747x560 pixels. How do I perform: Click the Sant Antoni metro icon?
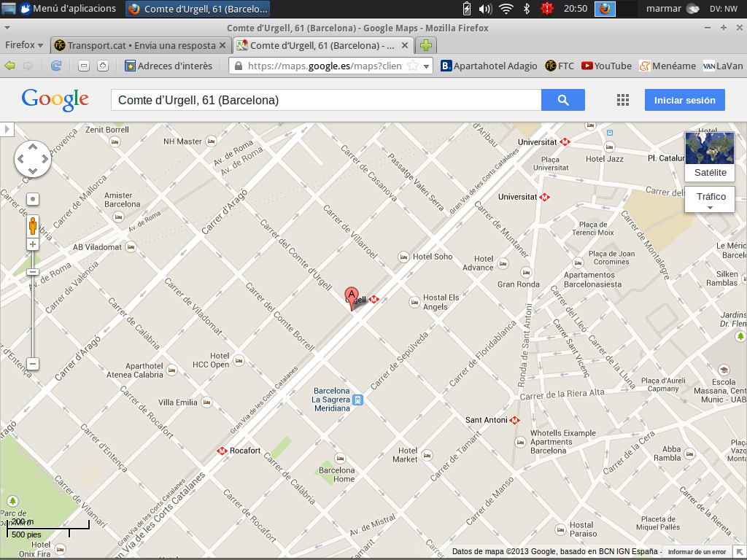(x=514, y=420)
